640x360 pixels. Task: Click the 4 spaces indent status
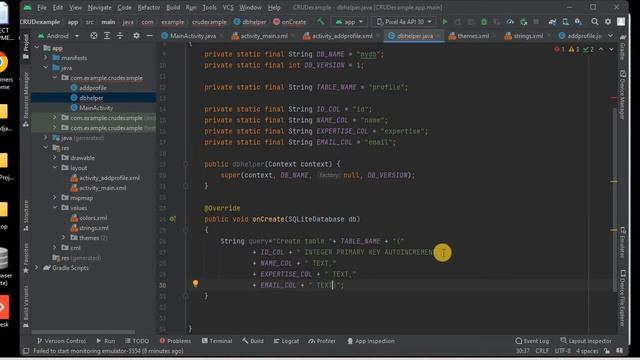pyautogui.click(x=587, y=351)
